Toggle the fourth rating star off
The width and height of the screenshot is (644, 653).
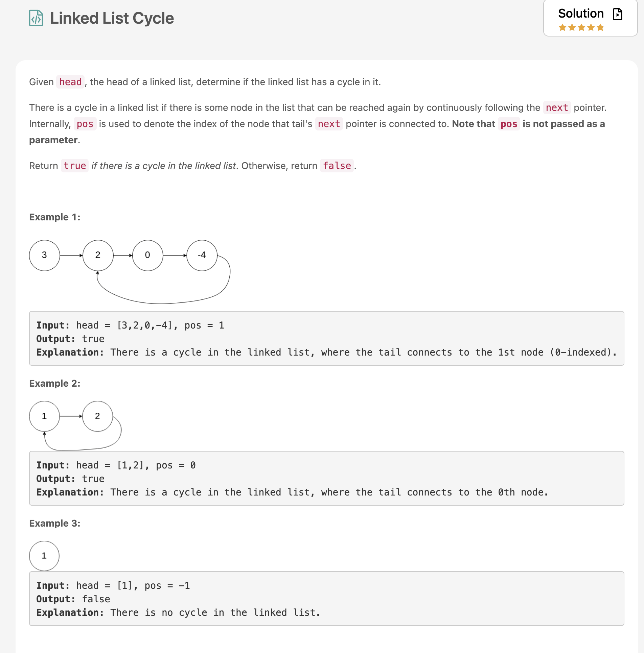[x=591, y=27]
